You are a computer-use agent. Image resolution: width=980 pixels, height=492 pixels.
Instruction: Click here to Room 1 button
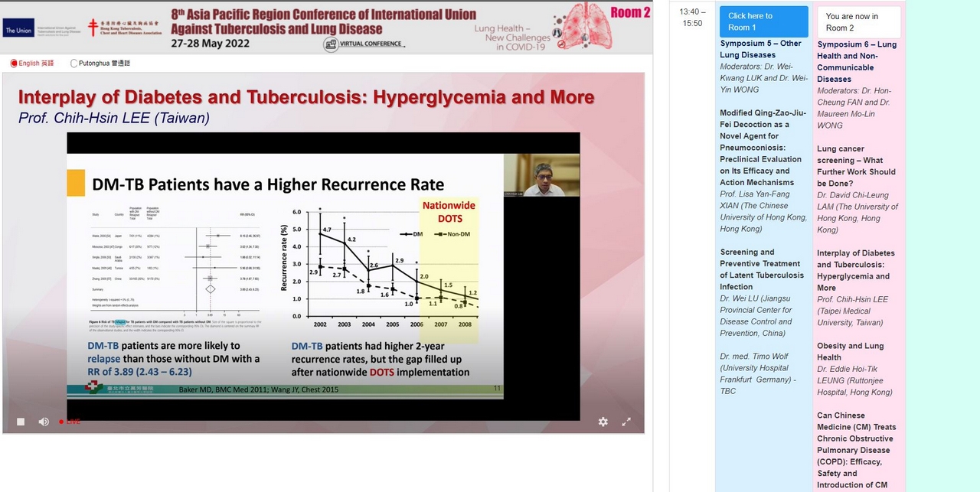763,21
